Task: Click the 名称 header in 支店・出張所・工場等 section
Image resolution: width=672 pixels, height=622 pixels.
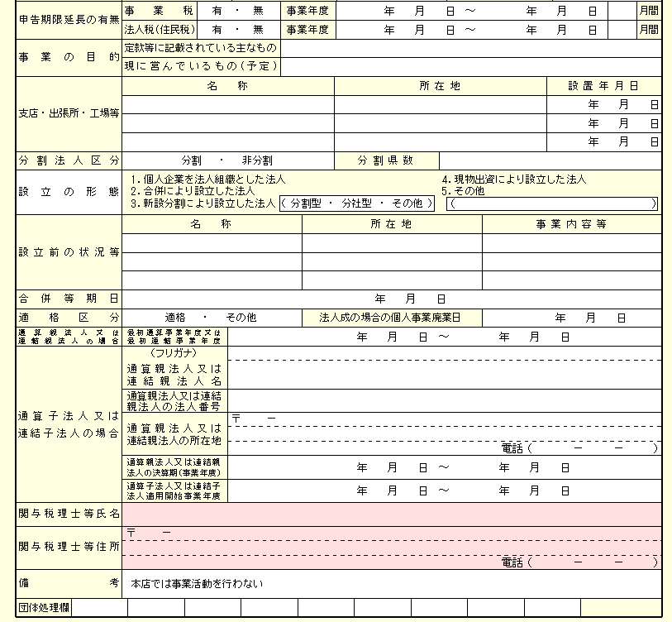Action: tap(227, 86)
